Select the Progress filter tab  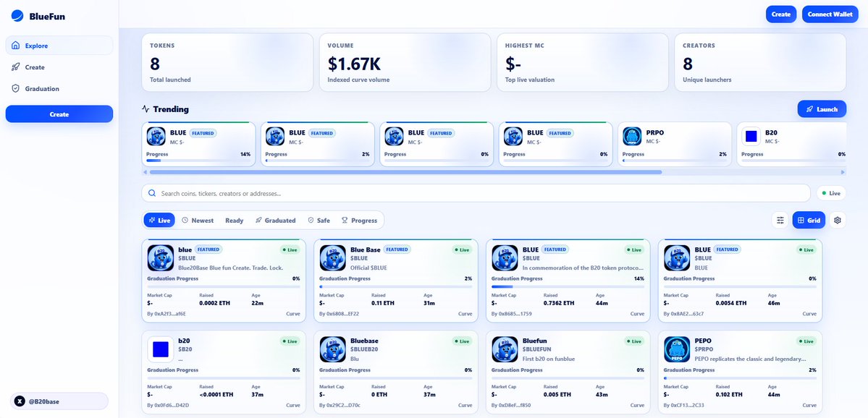[359, 220]
